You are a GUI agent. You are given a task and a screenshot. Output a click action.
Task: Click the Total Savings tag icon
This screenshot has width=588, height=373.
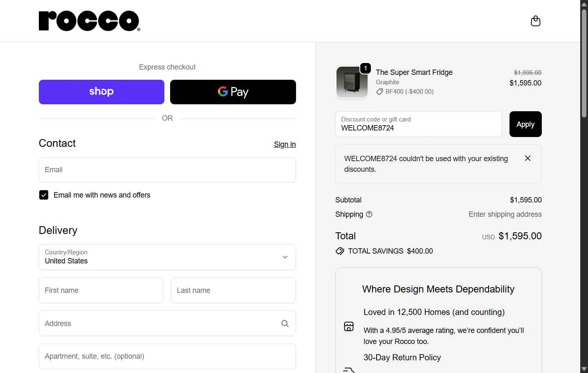pyautogui.click(x=340, y=251)
